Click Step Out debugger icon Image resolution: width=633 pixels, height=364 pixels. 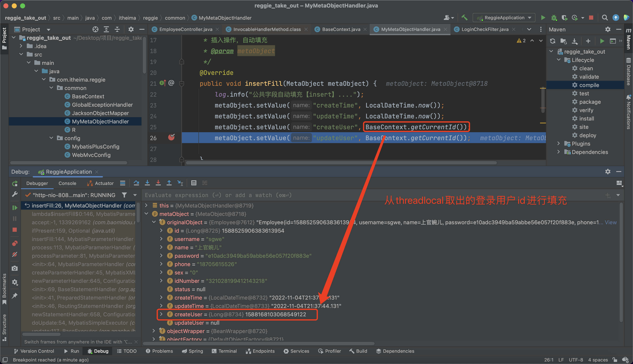[169, 183]
